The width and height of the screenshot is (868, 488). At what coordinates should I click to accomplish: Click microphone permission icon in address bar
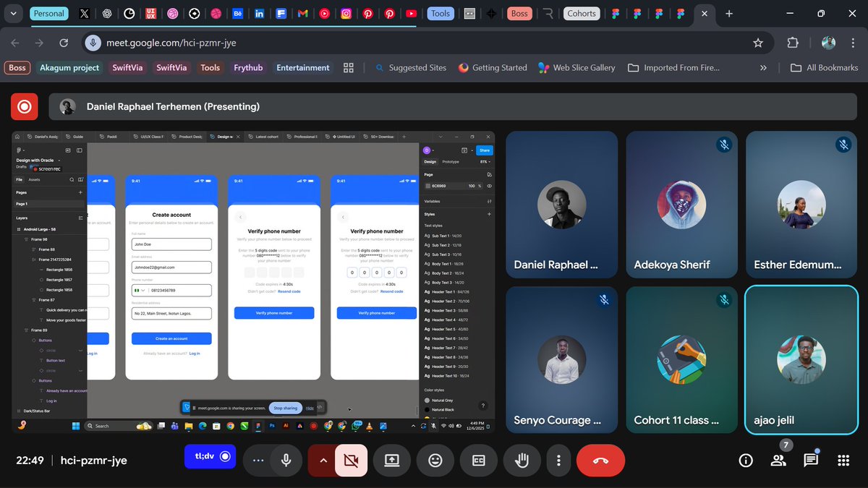tap(93, 43)
